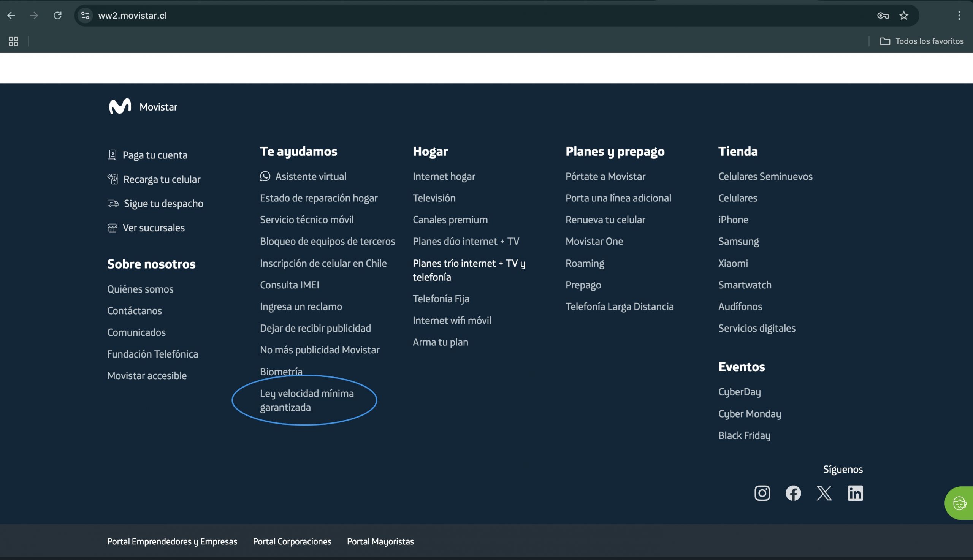Open iPhone link in Tienda
Viewport: 973px width, 560px height.
point(733,219)
